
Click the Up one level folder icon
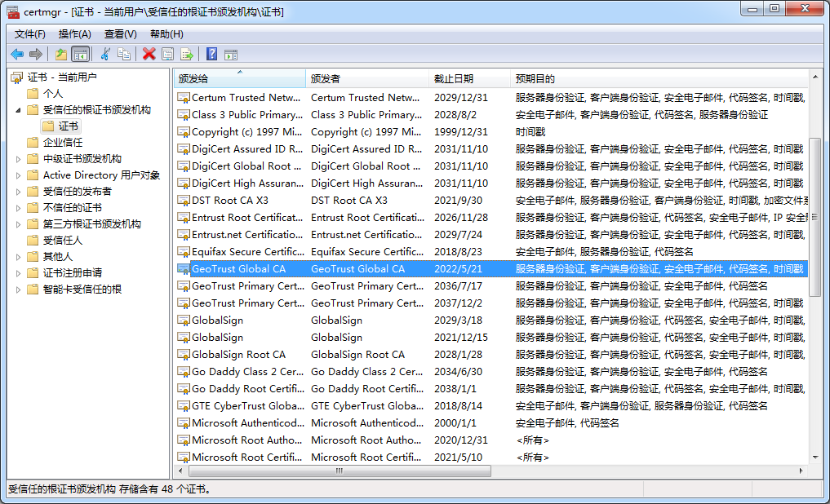coord(61,54)
